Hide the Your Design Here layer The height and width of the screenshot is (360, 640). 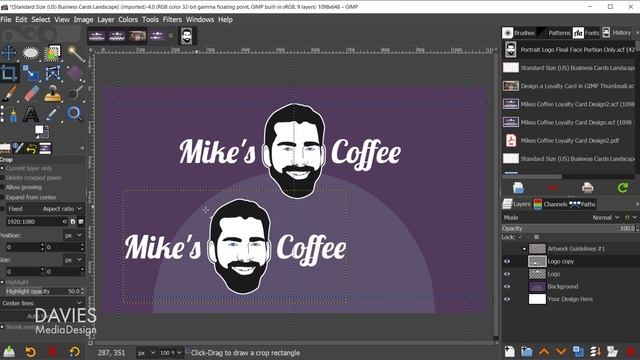point(507,299)
